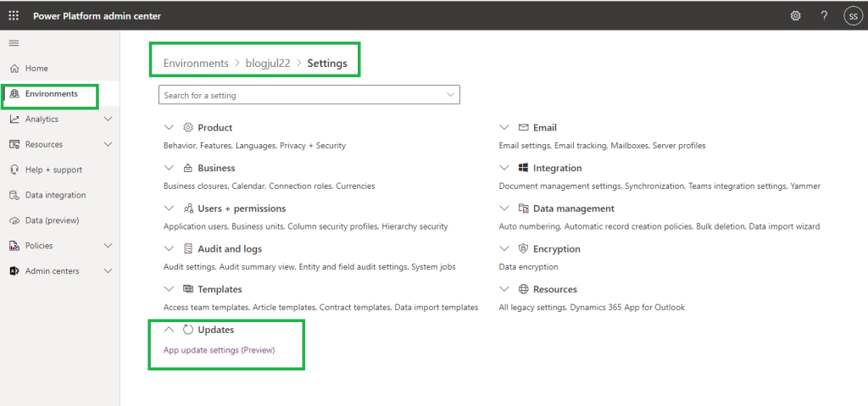Image resolution: width=868 pixels, height=406 pixels.
Task: Open Policies in the left navigation
Action: pos(39,246)
